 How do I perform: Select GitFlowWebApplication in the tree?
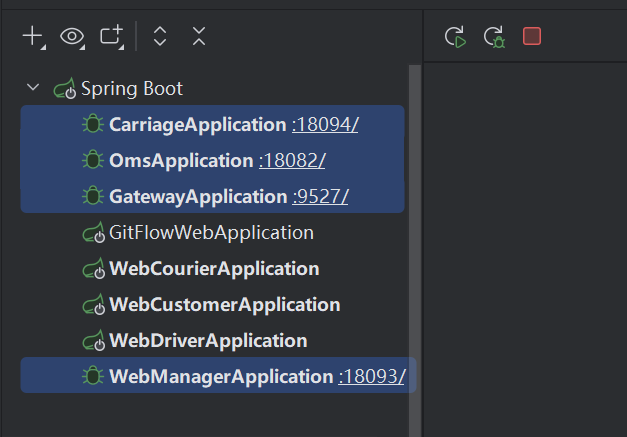point(211,233)
